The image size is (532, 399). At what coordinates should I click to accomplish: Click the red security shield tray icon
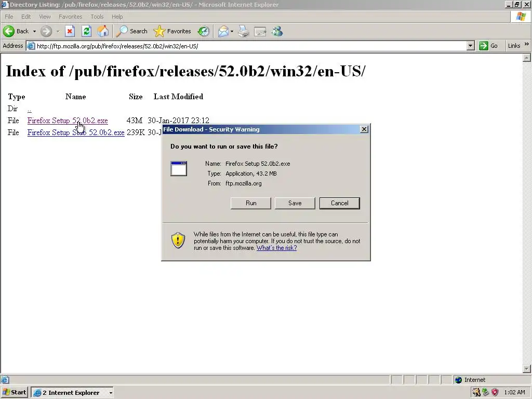(x=495, y=392)
